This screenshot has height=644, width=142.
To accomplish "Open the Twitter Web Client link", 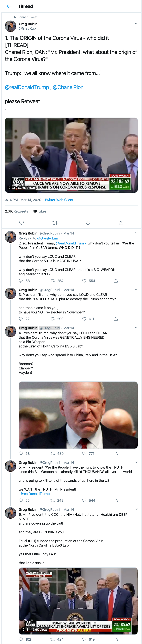I will (x=59, y=200).
